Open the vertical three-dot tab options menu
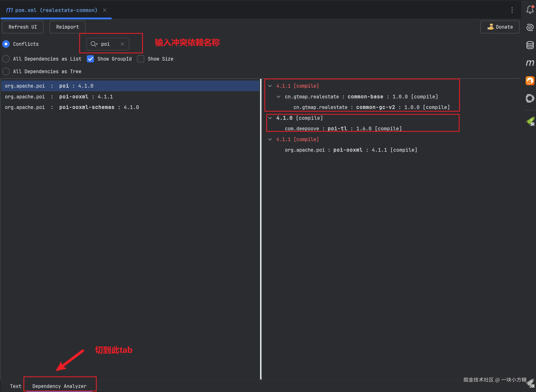Screen dimensions: 536x392 [512, 10]
